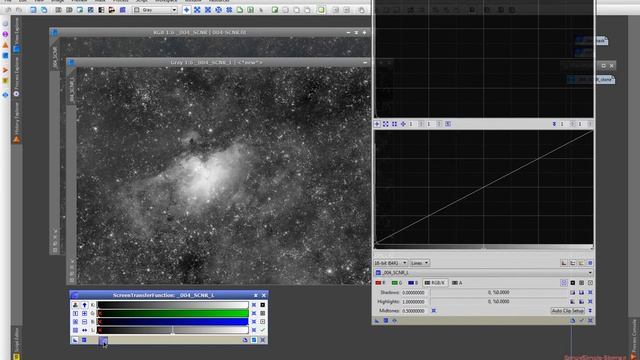Image resolution: width=640 pixels, height=360 pixels.
Task: Reset Shadows clipping icon
Action: 590,292
